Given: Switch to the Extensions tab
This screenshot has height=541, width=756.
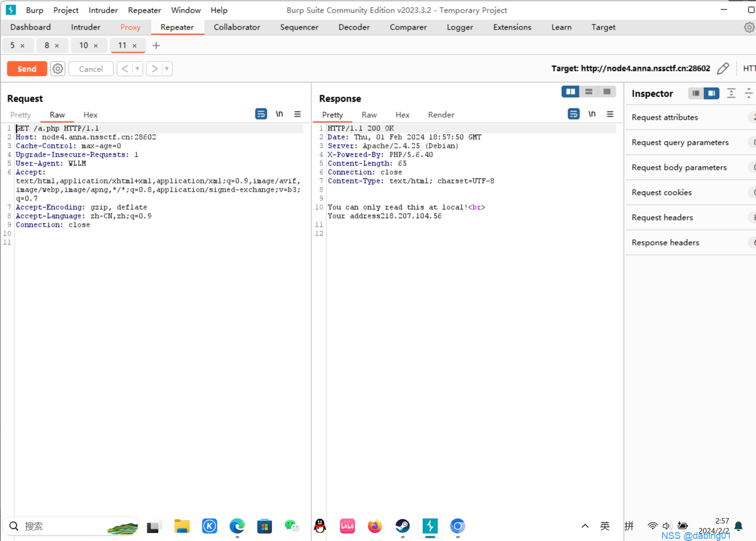Looking at the screenshot, I should tap(512, 27).
